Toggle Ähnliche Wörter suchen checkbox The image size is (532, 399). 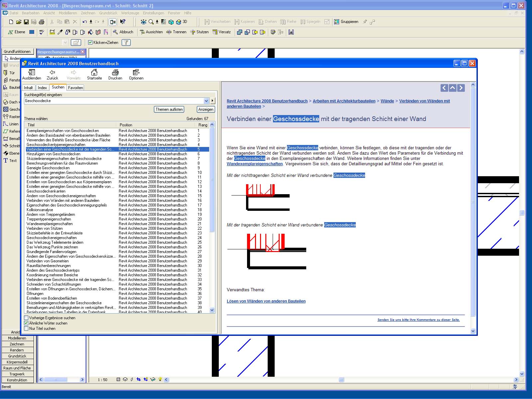point(26,323)
